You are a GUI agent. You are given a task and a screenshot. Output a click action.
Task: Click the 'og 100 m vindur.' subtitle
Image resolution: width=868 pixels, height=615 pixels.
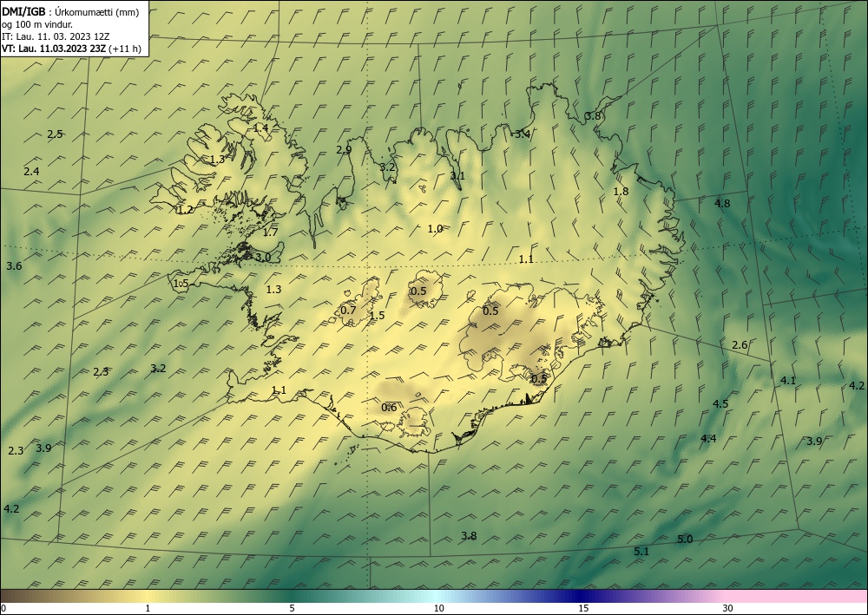click(x=37, y=24)
